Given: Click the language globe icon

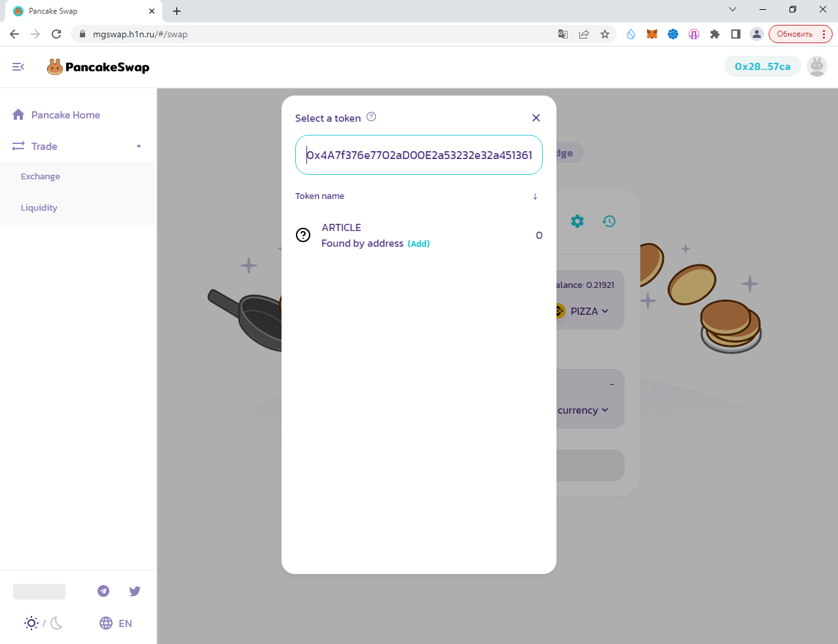Looking at the screenshot, I should (106, 623).
